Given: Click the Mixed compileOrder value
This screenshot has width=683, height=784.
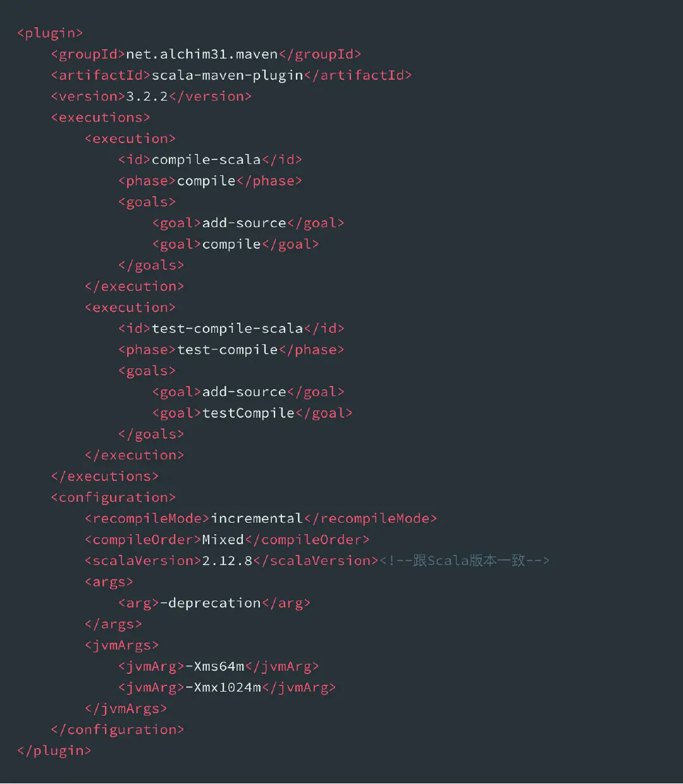Looking at the screenshot, I should click(x=223, y=540).
